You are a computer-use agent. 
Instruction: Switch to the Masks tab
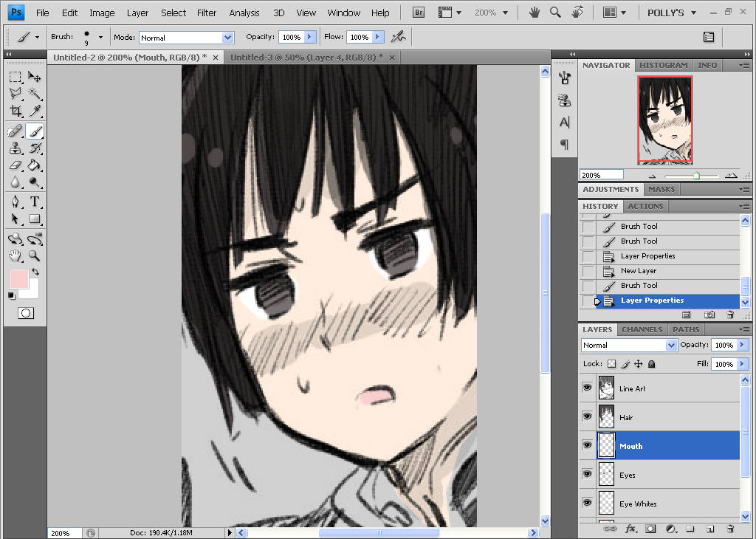tap(661, 190)
